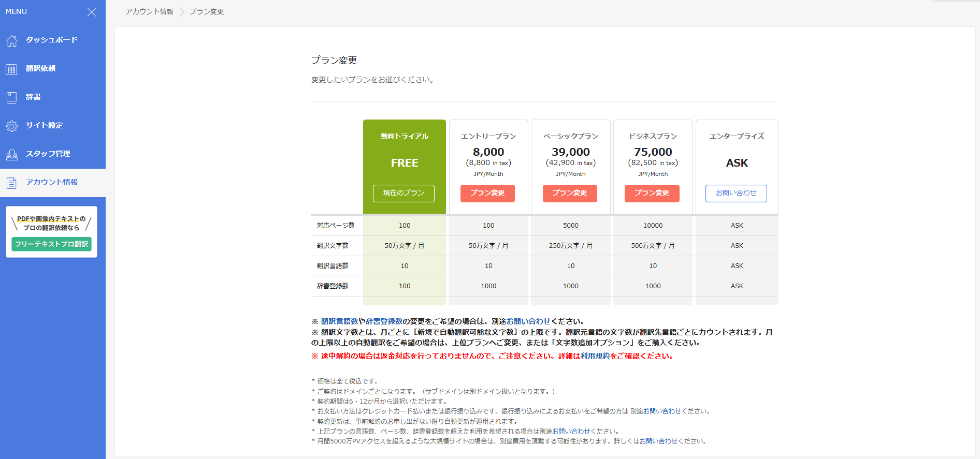This screenshot has width=980, height=459.
Task: Click the (8,800 in tax) text
Action: click(x=488, y=163)
